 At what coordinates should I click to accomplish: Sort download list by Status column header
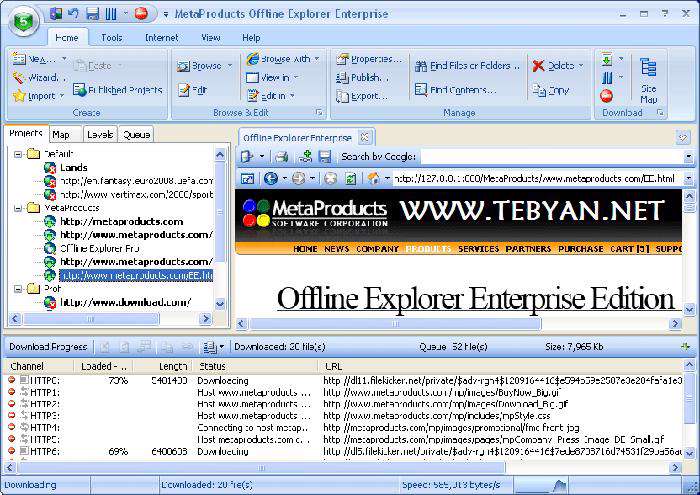tap(255, 366)
